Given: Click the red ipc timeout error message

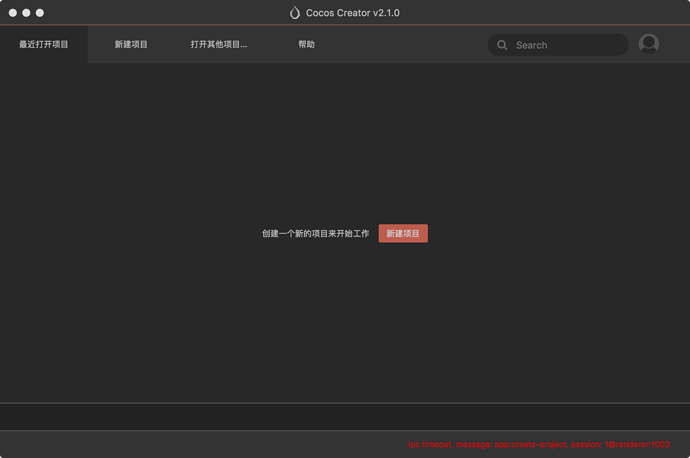Looking at the screenshot, I should (x=539, y=444).
